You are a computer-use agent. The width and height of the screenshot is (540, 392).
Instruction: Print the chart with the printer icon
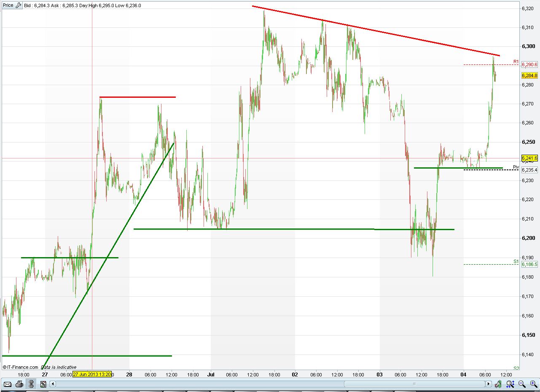(19, 384)
